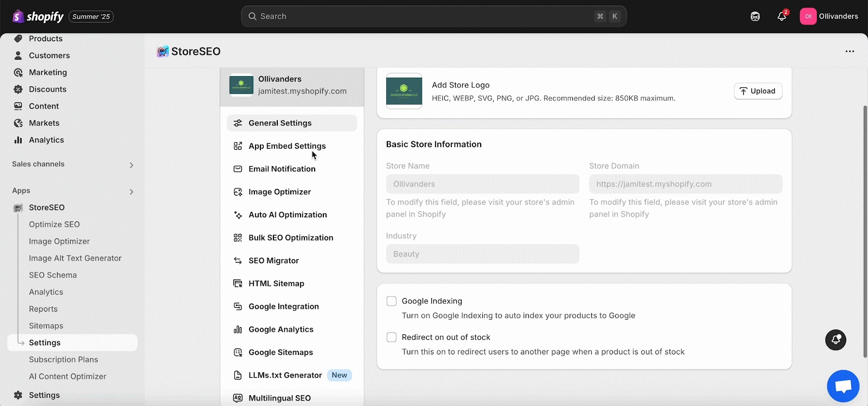
Task: Click the Upload store logo button
Action: coord(758,91)
